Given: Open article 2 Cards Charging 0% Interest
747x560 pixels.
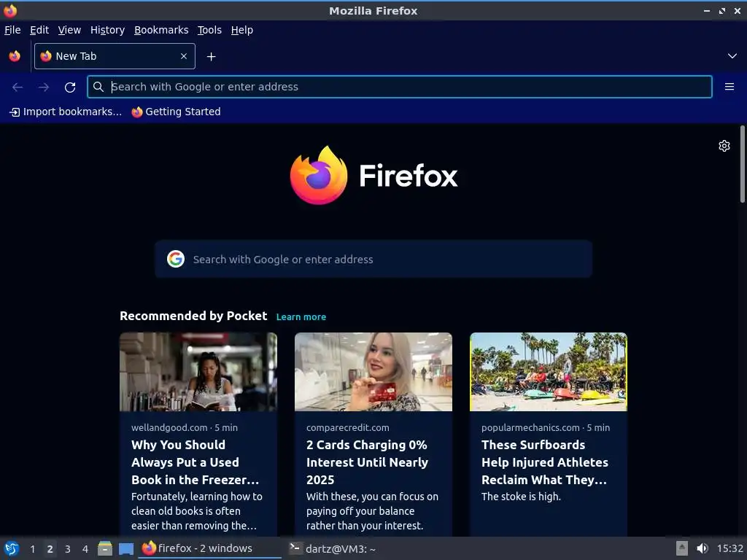Looking at the screenshot, I should click(x=368, y=462).
